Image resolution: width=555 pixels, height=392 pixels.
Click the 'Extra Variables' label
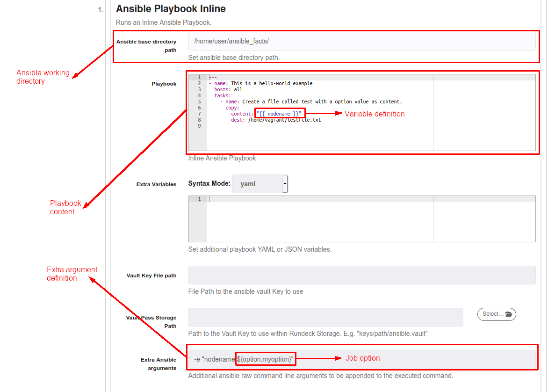coord(156,184)
